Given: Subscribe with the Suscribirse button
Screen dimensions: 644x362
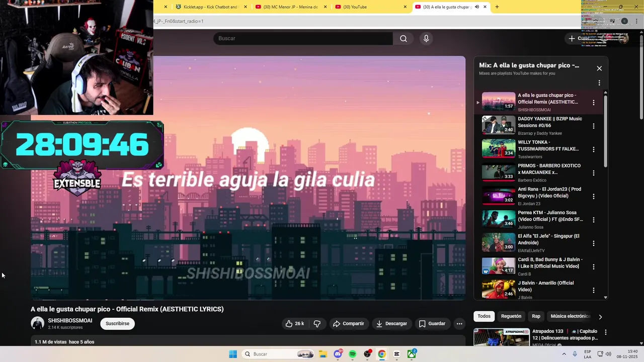Looking at the screenshot, I should [x=117, y=324].
